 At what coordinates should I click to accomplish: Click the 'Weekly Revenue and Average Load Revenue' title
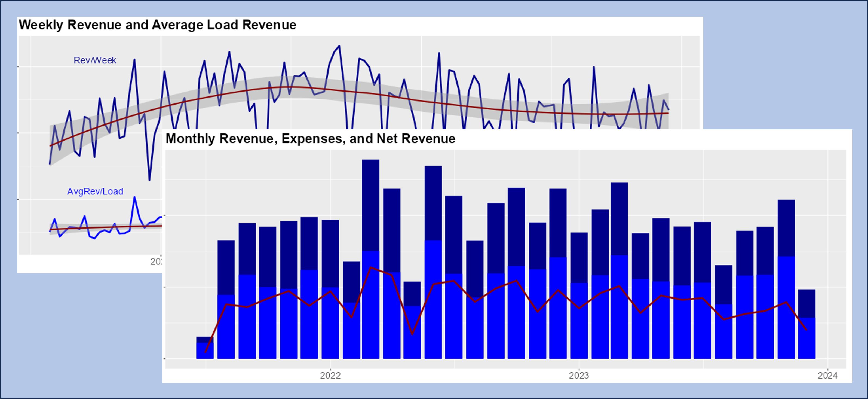tap(157, 25)
